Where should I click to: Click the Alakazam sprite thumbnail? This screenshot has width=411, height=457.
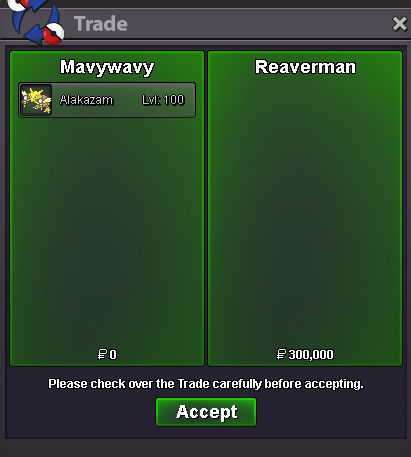36,100
